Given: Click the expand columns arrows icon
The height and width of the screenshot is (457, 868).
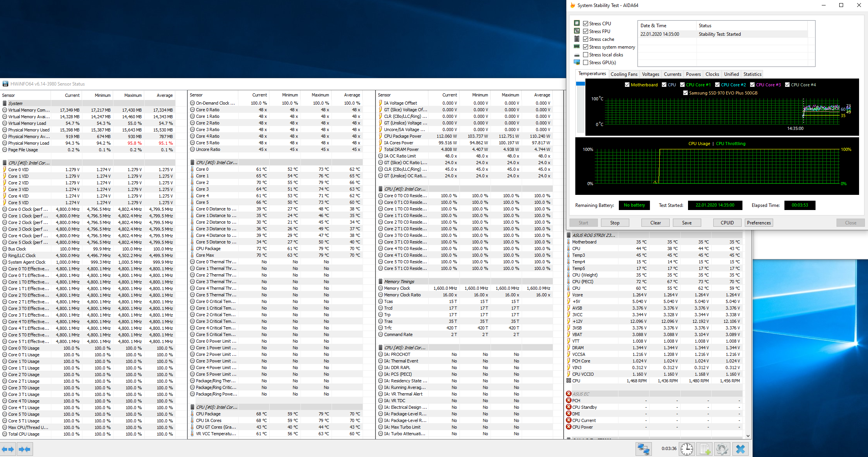Looking at the screenshot, I should pyautogui.click(x=8, y=449).
